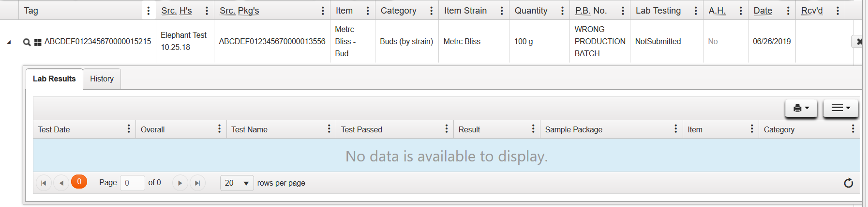Click the grid icon next to the tag

(38, 43)
